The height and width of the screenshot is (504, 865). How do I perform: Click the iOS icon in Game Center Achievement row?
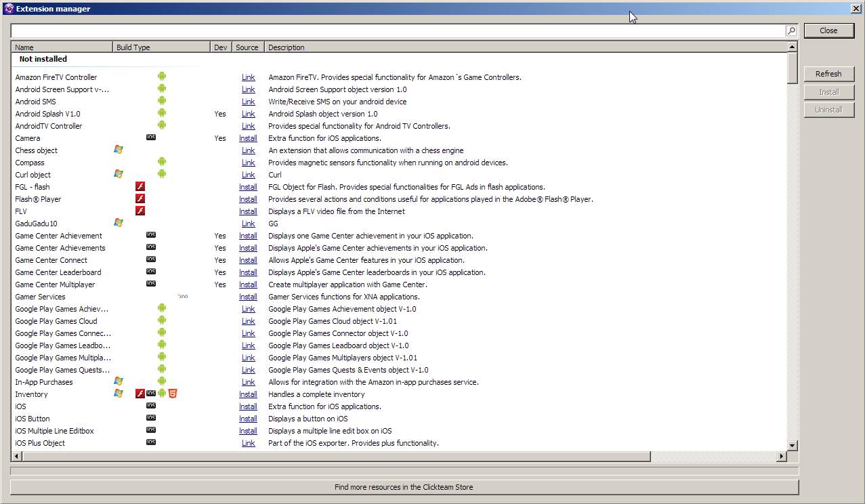point(151,234)
